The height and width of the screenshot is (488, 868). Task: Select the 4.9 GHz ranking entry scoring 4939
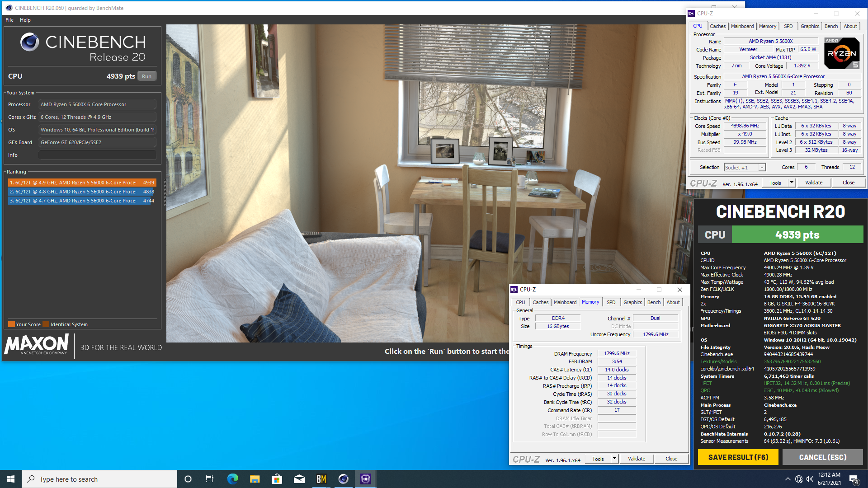[x=82, y=183]
